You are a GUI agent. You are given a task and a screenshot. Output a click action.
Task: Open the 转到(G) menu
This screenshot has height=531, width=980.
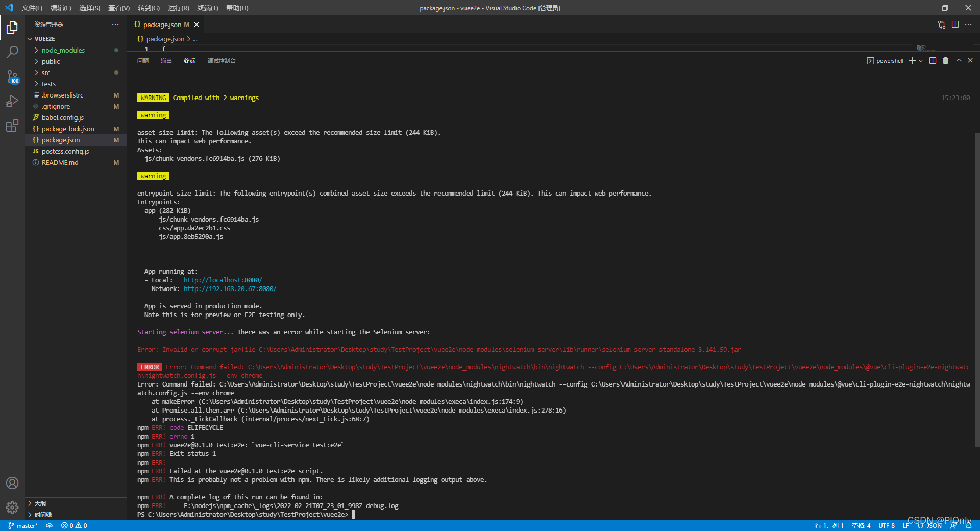coord(149,8)
